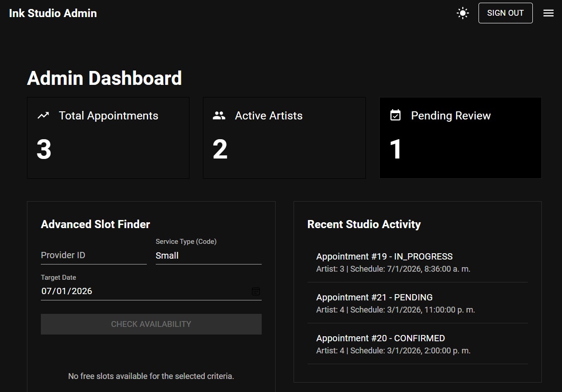Toggle the light mode sun icon
562x392 pixels.
462,13
